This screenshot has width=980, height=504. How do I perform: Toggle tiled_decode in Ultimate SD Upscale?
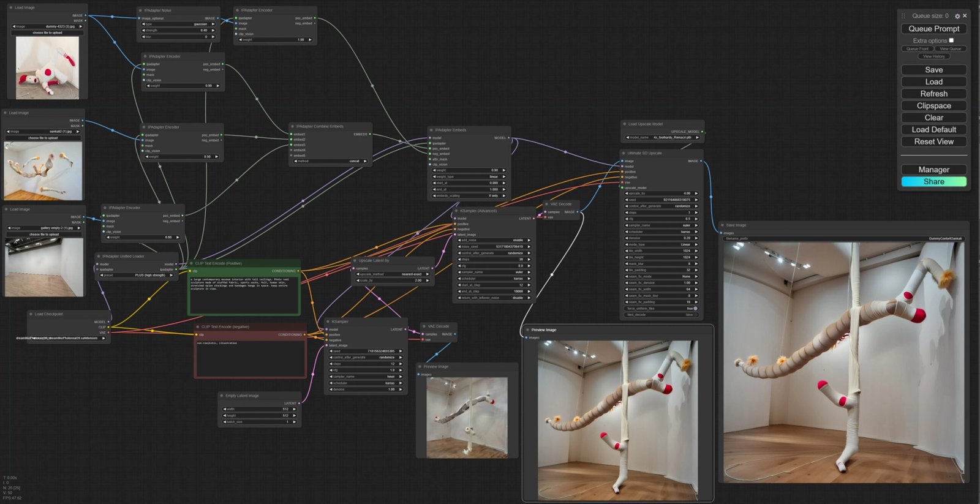click(661, 315)
